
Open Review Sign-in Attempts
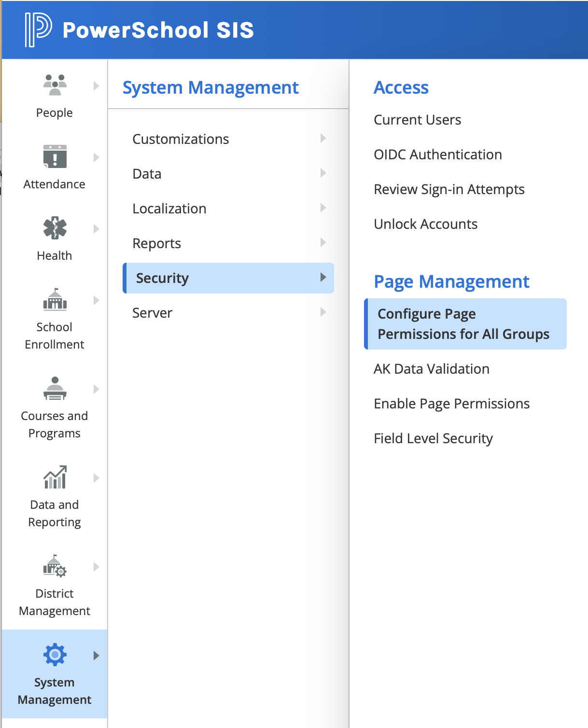point(449,189)
